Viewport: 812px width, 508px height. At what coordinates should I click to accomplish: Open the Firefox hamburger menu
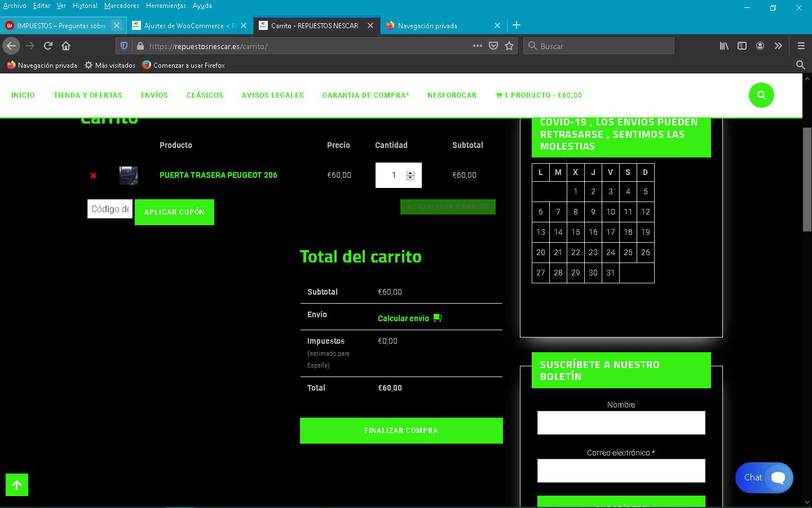(x=801, y=46)
